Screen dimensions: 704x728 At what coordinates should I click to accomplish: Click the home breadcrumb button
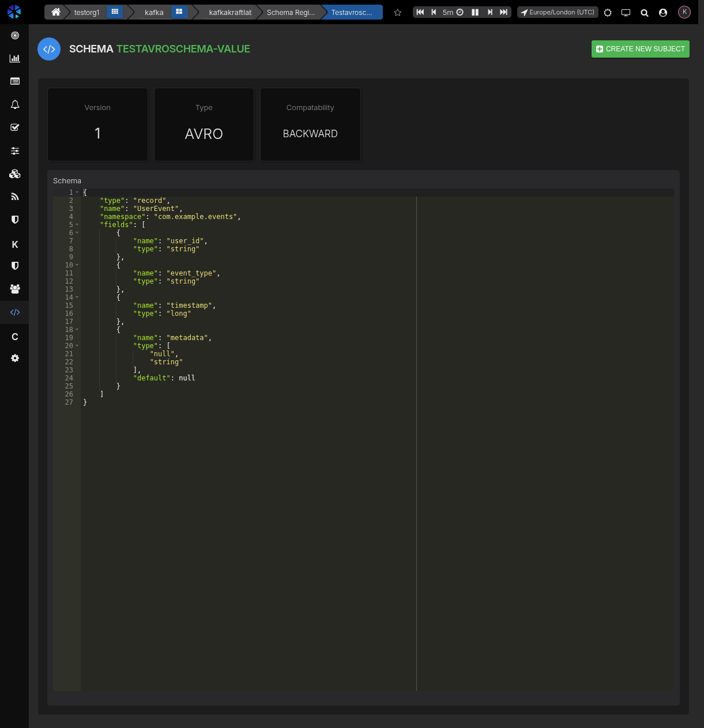coord(56,12)
